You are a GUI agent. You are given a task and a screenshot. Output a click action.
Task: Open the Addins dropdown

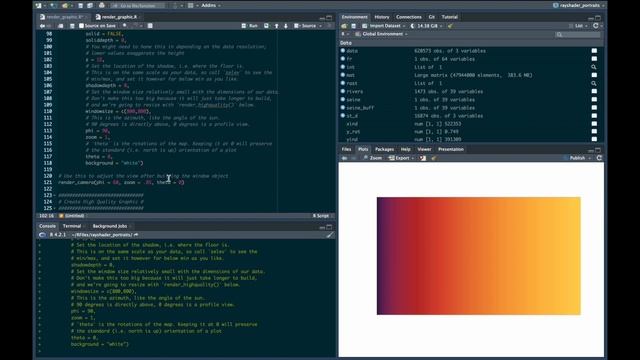point(211,6)
